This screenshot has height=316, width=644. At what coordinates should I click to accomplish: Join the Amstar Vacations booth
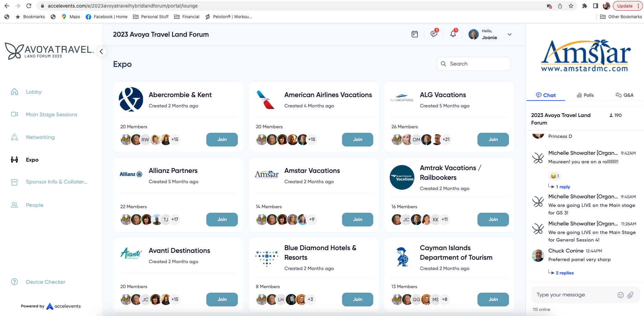(x=357, y=220)
